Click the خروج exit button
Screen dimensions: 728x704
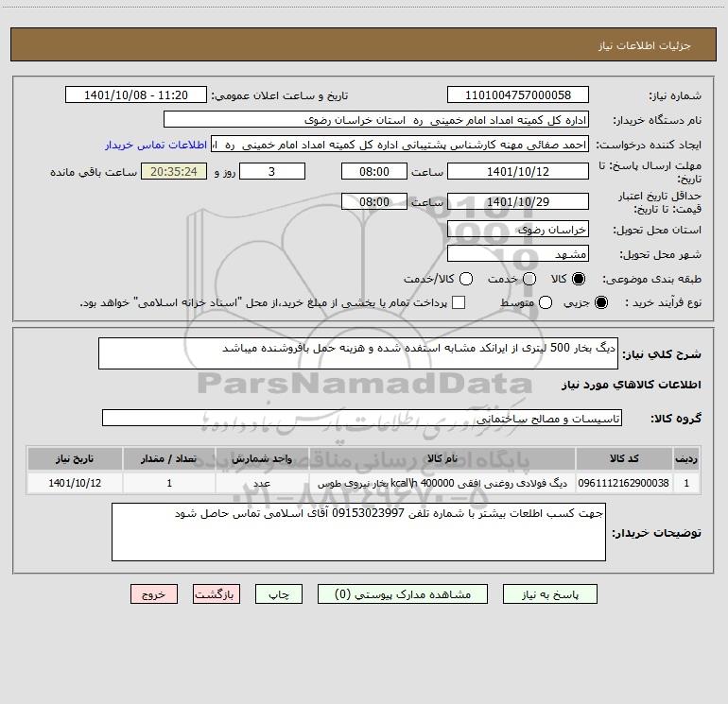point(154,594)
